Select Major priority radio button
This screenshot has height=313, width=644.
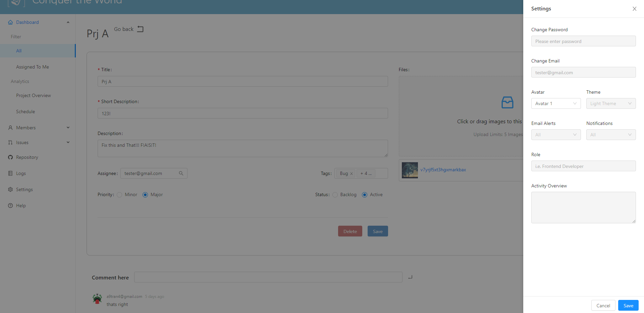pyautogui.click(x=145, y=195)
